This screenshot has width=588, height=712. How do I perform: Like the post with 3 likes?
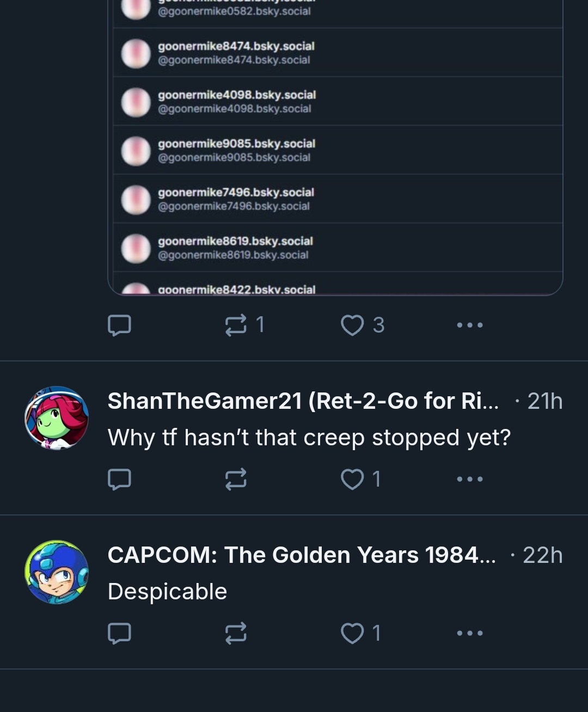pyautogui.click(x=352, y=325)
